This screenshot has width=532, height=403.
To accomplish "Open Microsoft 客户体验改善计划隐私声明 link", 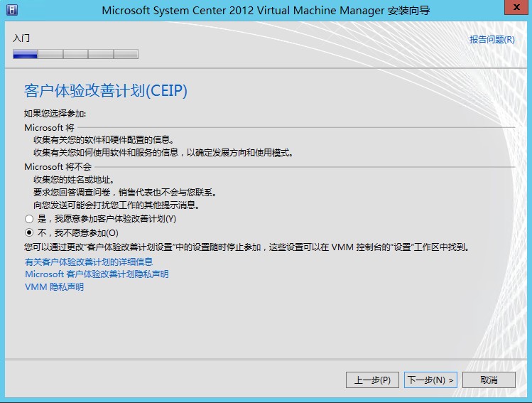I will 97,274.
